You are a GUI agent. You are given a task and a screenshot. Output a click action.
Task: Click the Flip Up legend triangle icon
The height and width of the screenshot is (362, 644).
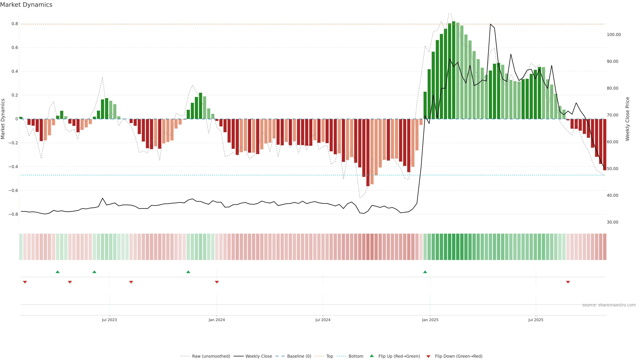372,356
